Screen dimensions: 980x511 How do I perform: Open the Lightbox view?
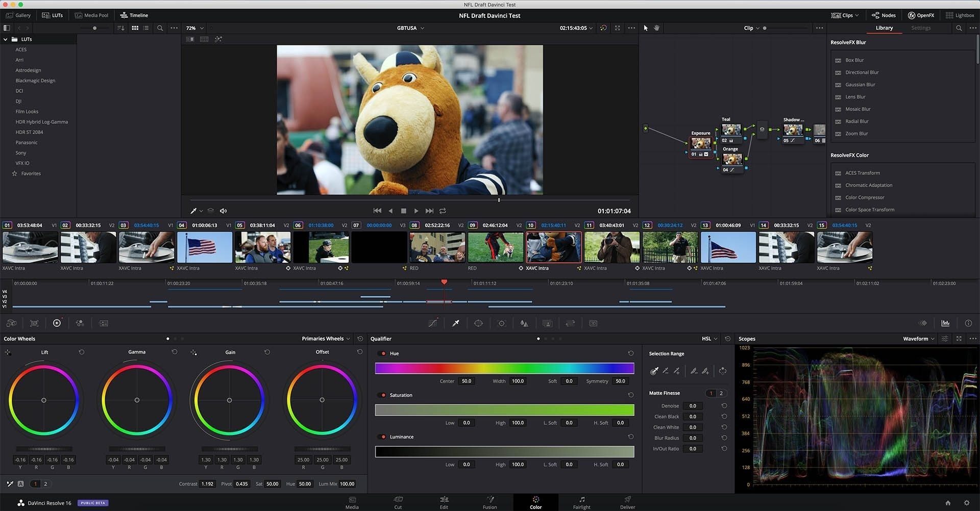(x=960, y=15)
